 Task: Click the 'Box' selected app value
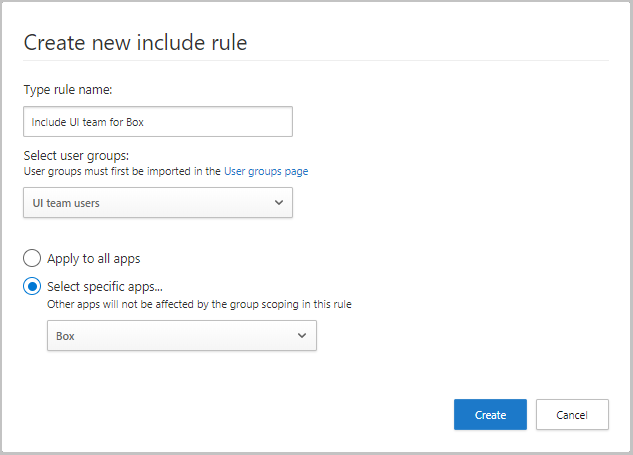pos(66,336)
